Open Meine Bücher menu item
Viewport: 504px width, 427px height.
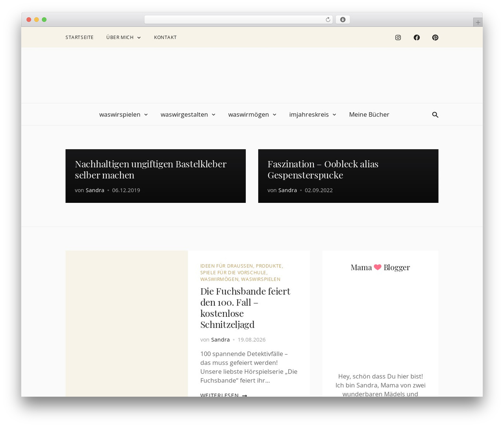pos(369,115)
